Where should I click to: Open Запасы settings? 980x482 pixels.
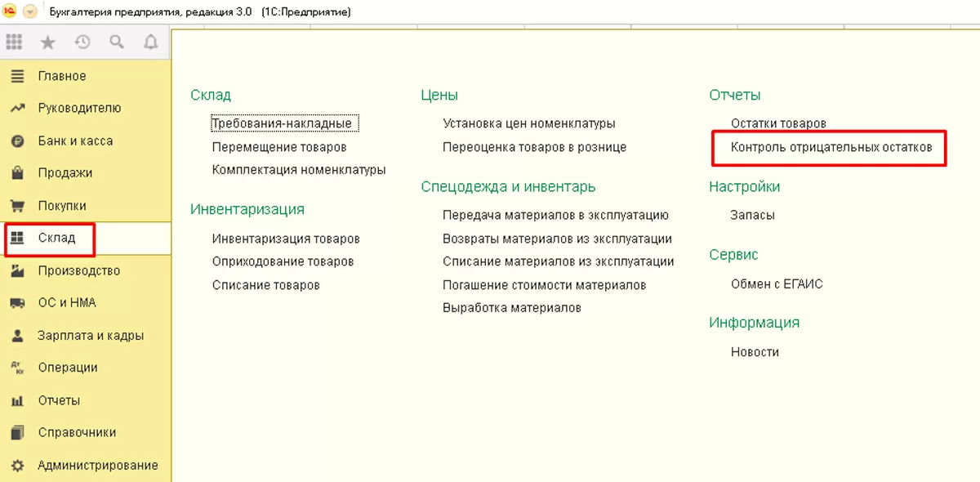(753, 216)
